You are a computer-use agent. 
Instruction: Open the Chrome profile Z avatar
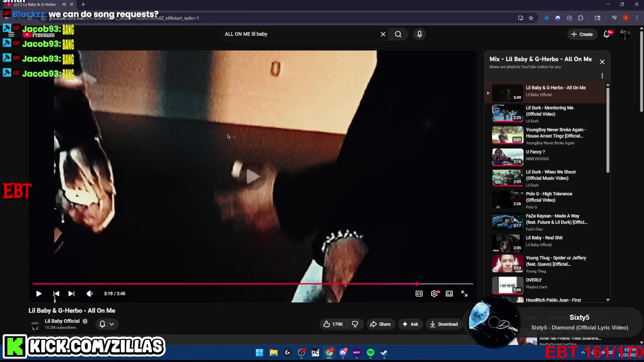(625, 18)
